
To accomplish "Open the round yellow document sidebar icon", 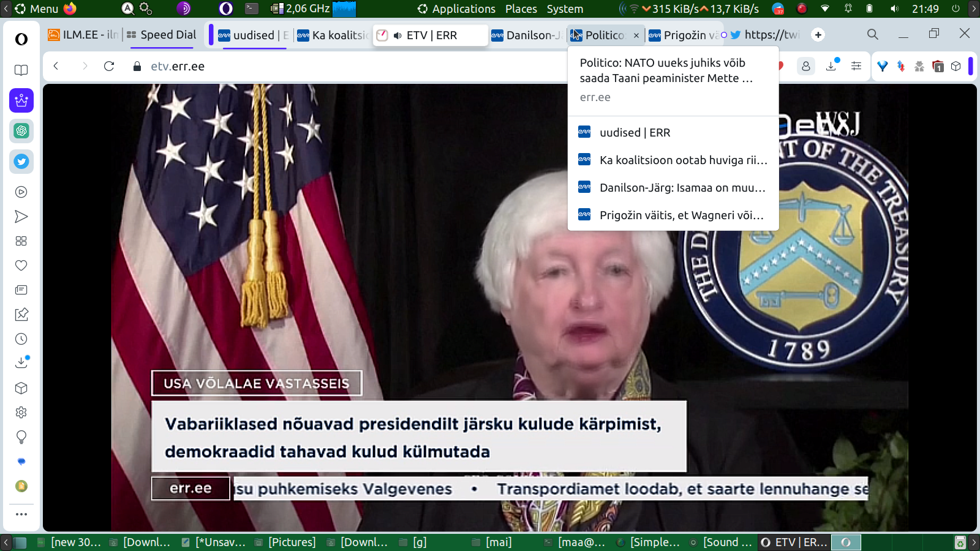I will click(x=21, y=486).
